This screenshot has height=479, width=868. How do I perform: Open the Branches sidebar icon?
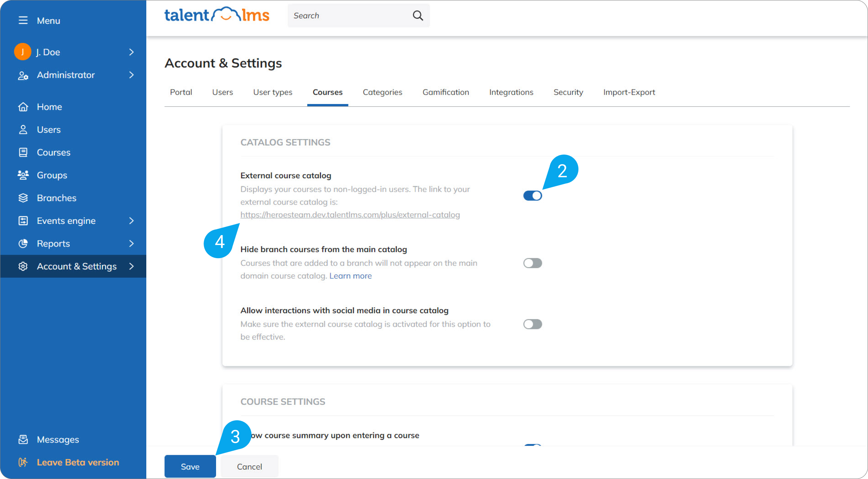coord(23,198)
